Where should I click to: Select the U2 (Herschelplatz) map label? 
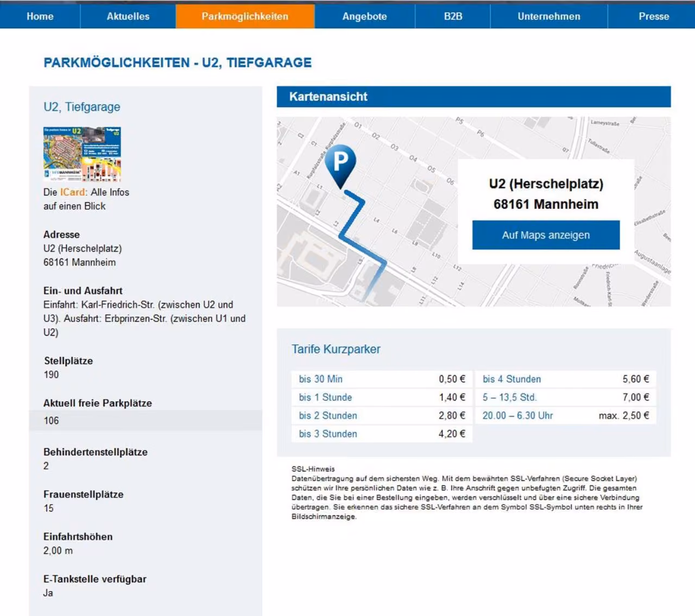pyautogui.click(x=546, y=184)
